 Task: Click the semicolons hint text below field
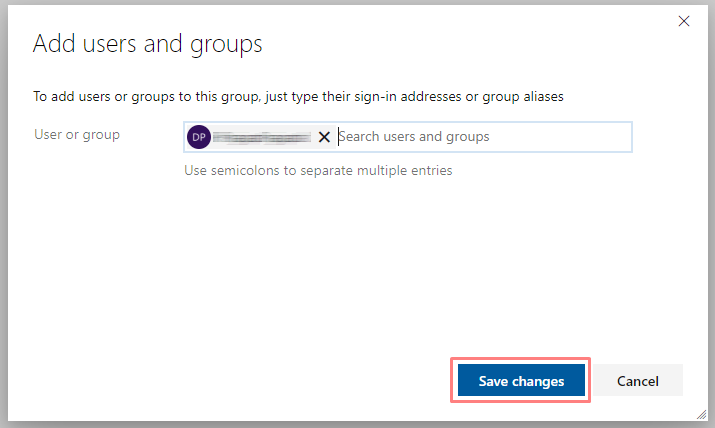[x=318, y=170]
